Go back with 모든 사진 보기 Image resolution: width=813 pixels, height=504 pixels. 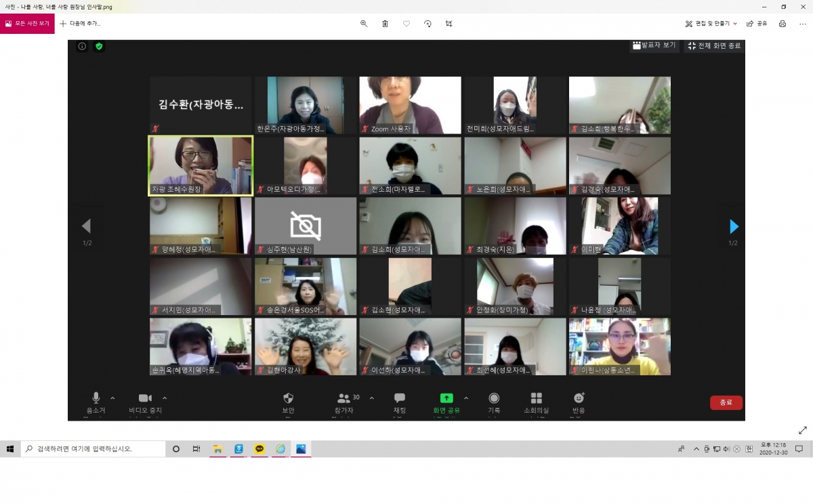click(27, 23)
